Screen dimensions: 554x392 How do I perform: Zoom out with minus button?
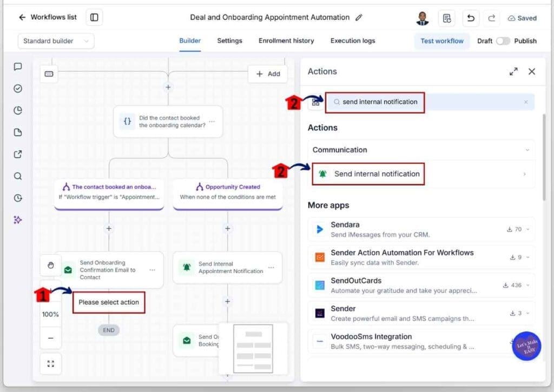point(50,338)
